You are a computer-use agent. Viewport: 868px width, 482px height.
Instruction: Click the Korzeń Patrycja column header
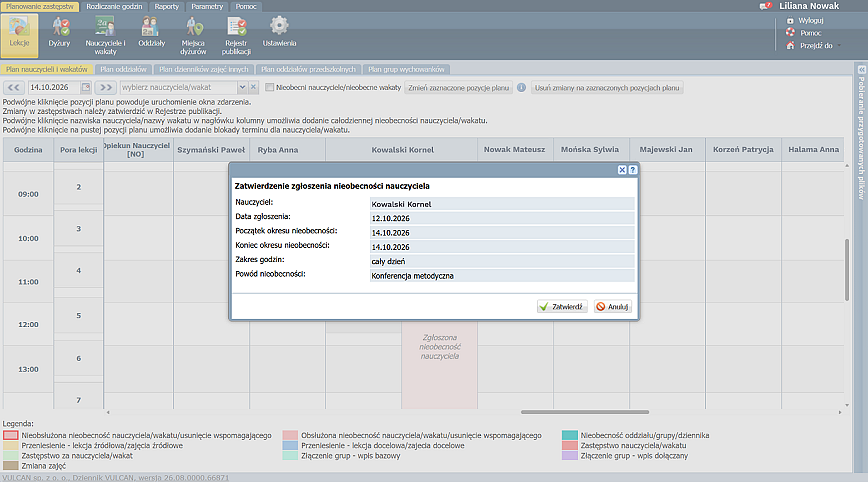[x=743, y=149]
